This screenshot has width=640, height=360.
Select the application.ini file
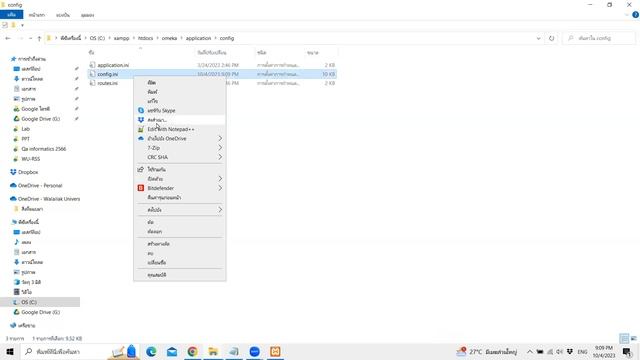point(113,65)
